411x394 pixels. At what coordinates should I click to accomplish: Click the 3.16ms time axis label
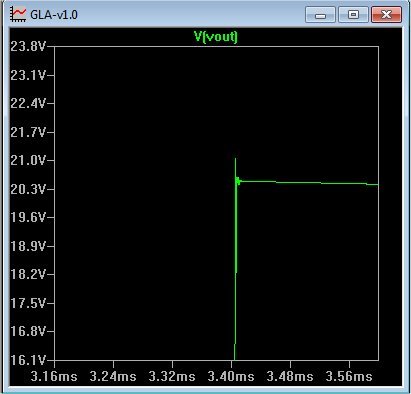[x=54, y=376]
